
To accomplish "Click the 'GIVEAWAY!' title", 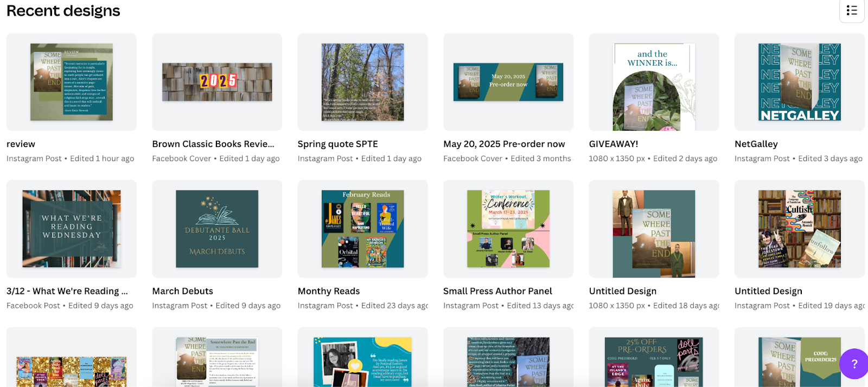I will pos(614,144).
